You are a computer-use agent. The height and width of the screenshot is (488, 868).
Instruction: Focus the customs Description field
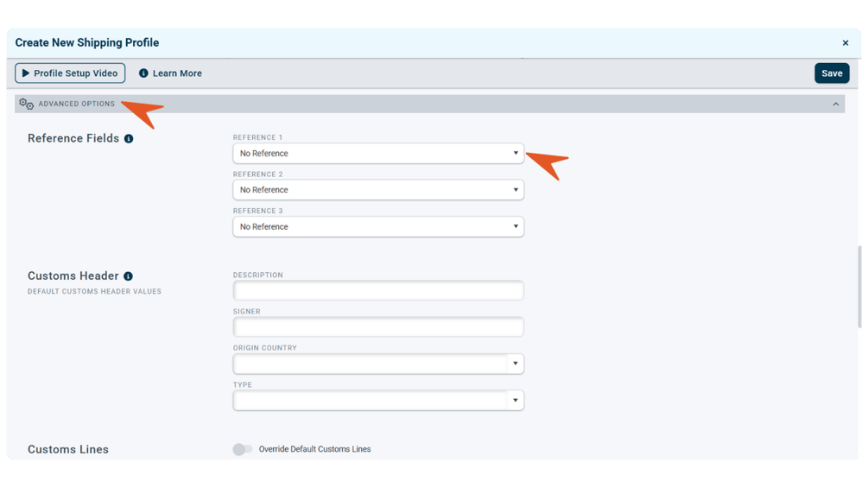point(378,290)
